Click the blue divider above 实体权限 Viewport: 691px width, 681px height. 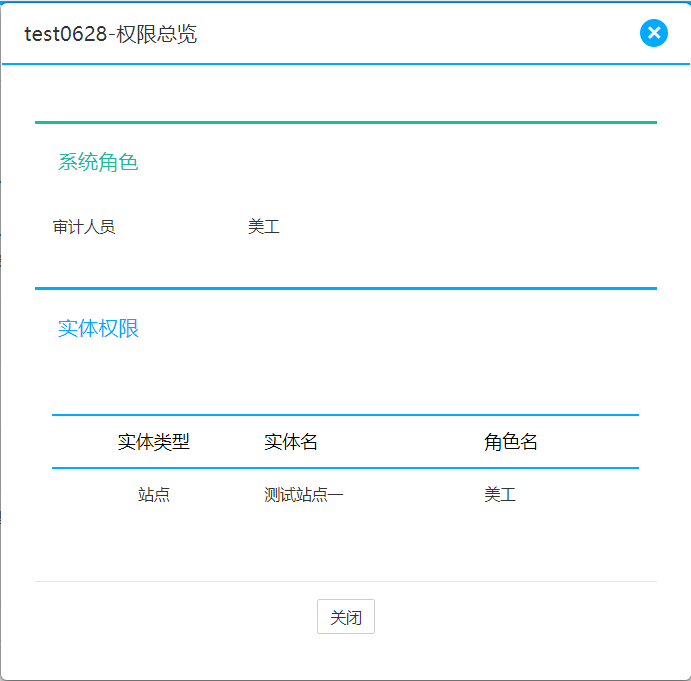[x=345, y=288]
